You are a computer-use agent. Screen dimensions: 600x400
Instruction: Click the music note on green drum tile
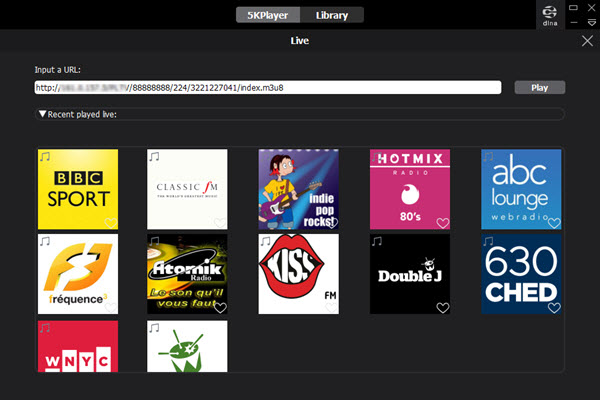(x=154, y=328)
